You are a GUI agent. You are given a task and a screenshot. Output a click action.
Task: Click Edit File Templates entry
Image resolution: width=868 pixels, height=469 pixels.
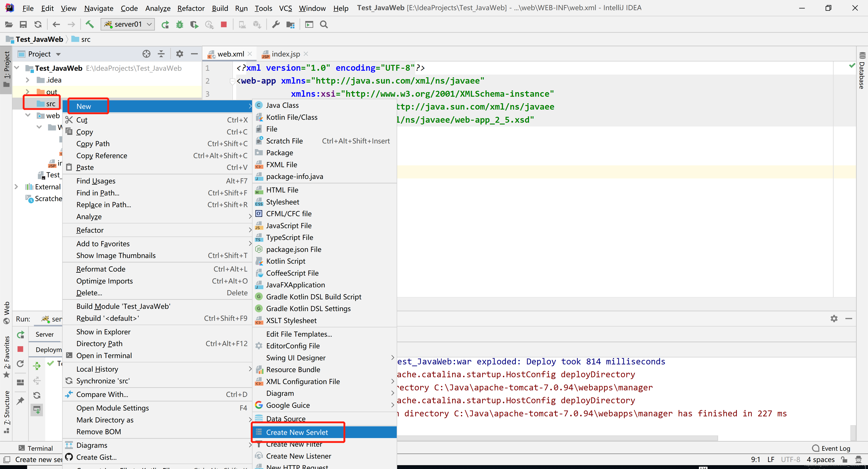coord(325,334)
